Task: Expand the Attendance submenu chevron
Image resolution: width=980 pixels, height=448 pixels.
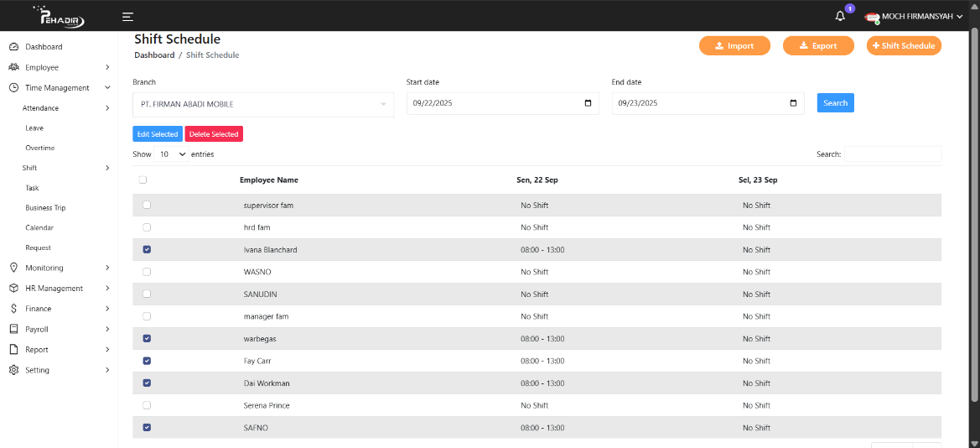Action: (x=107, y=108)
